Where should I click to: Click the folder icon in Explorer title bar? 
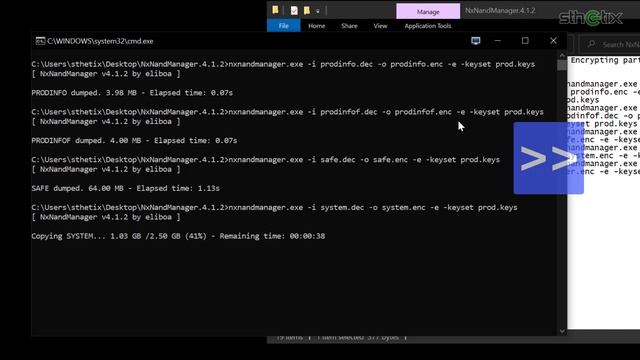[x=276, y=10]
